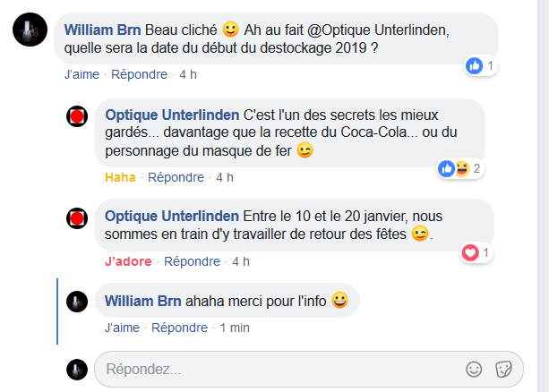Click the '1 min' timestamp
Screen dimensions: 549x392
click(x=235, y=328)
